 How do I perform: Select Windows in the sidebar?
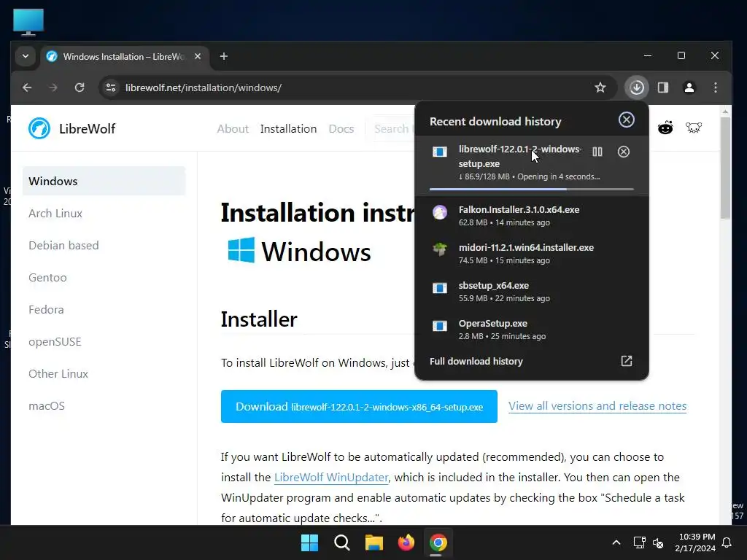tap(104, 181)
